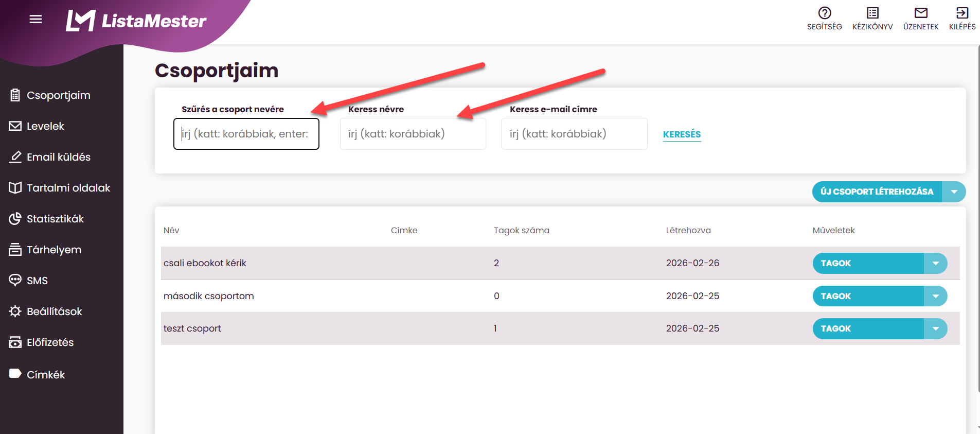980x434 pixels.
Task: Open the Kézikönyv manual icon
Action: 872,13
